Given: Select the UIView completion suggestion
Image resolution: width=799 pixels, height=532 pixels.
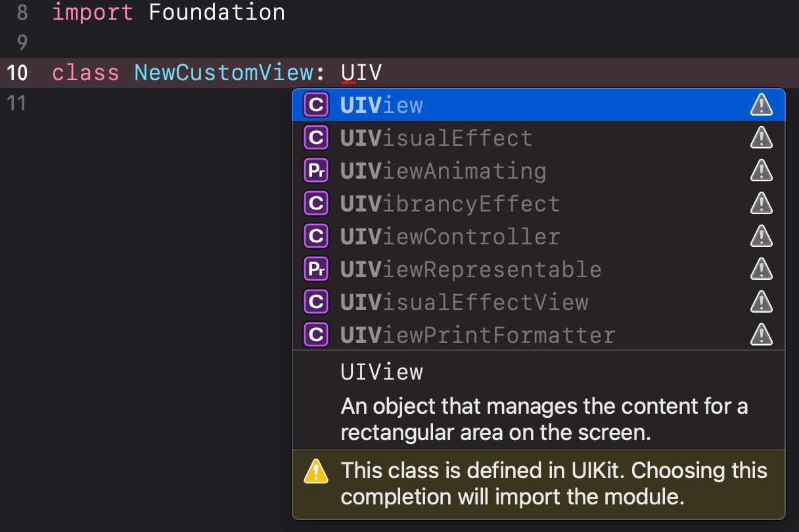Looking at the screenshot, I should (x=538, y=105).
